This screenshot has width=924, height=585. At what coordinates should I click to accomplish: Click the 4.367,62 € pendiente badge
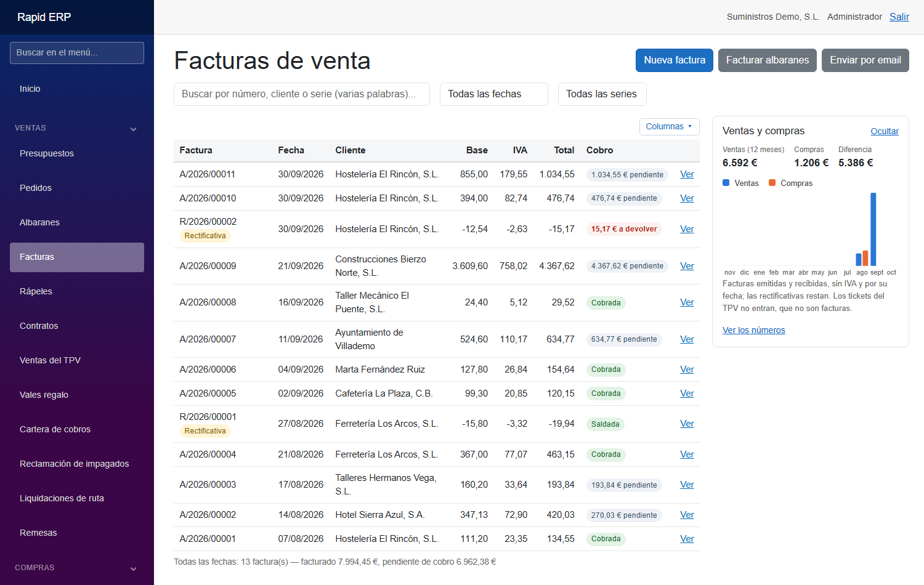627,266
